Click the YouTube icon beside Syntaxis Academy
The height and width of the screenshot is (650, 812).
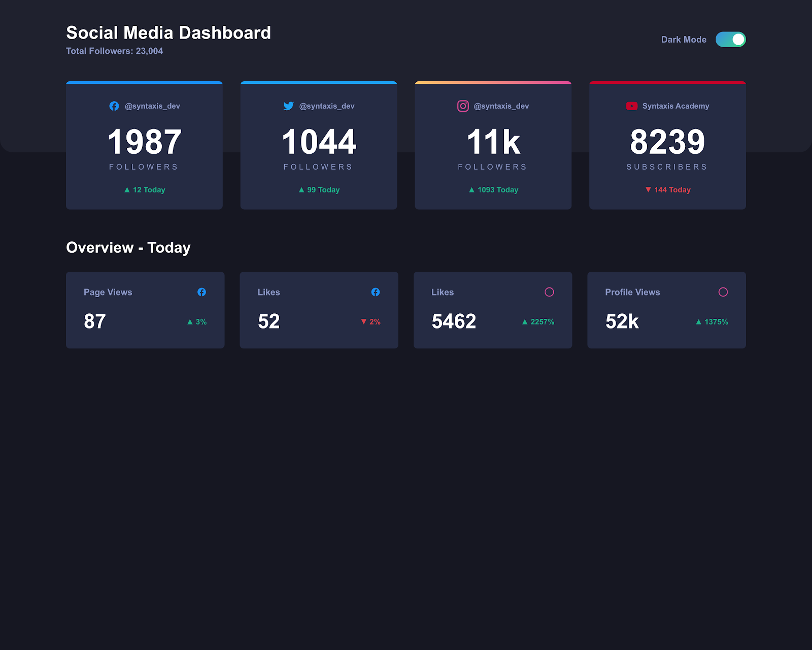(631, 106)
